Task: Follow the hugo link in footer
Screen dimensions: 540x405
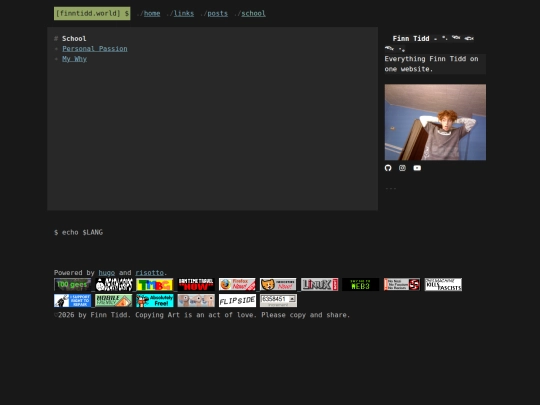Action: (x=107, y=272)
